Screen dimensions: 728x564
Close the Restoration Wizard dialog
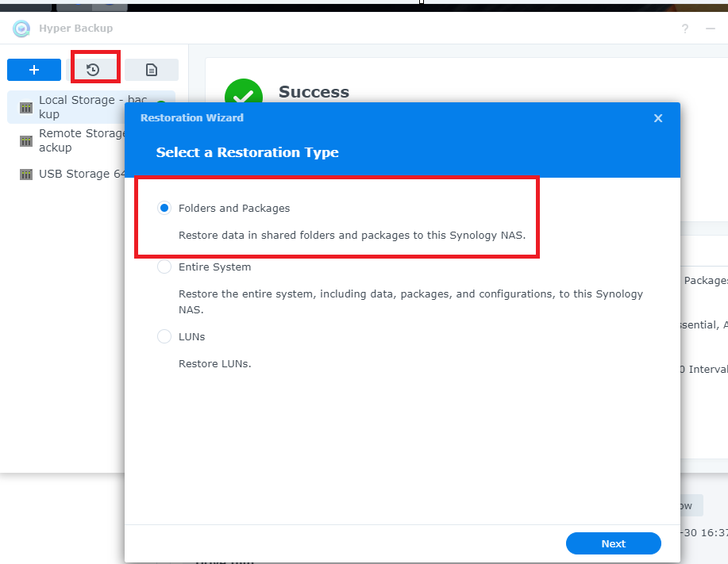657,117
